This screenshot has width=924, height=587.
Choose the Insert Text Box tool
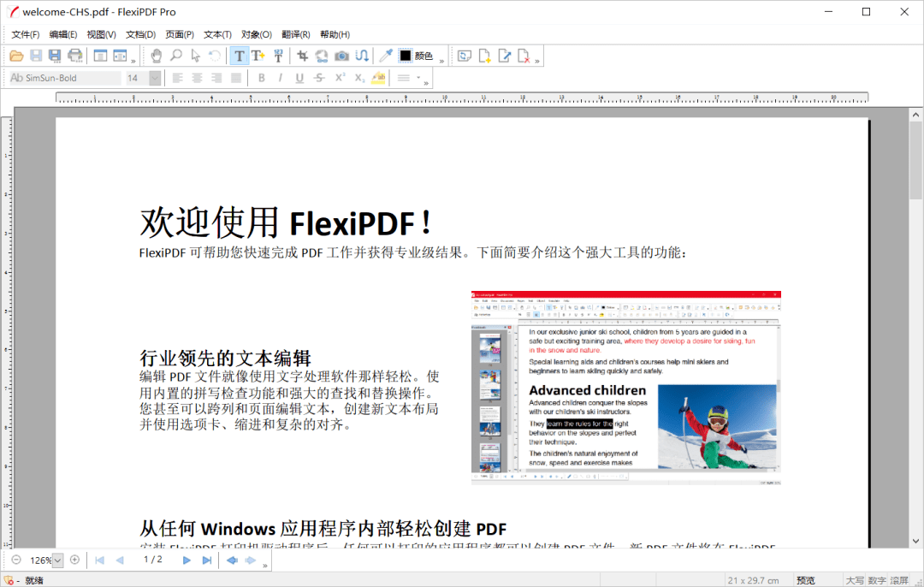tap(257, 56)
